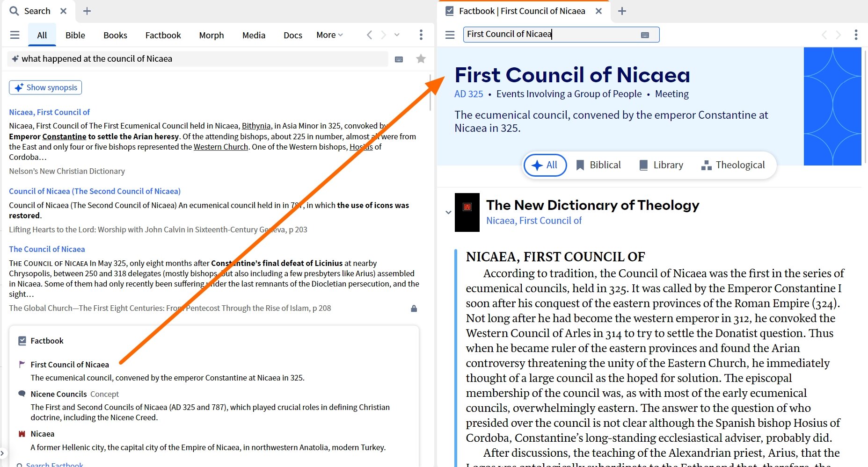868x467 pixels.
Task: Open the Hosius link in first result
Action: (x=361, y=147)
